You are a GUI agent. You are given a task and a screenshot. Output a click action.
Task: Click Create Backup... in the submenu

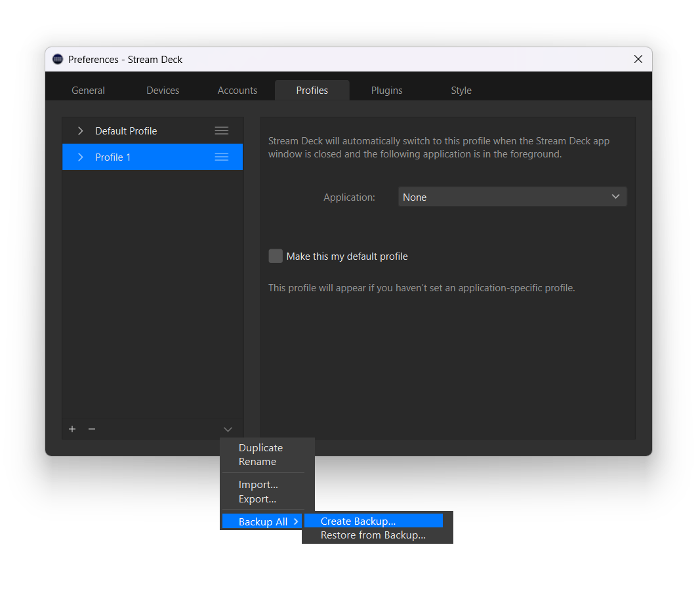pos(374,521)
